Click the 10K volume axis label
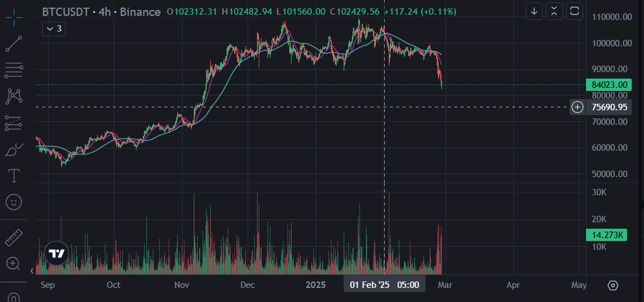The image size is (644, 302). pos(600,246)
